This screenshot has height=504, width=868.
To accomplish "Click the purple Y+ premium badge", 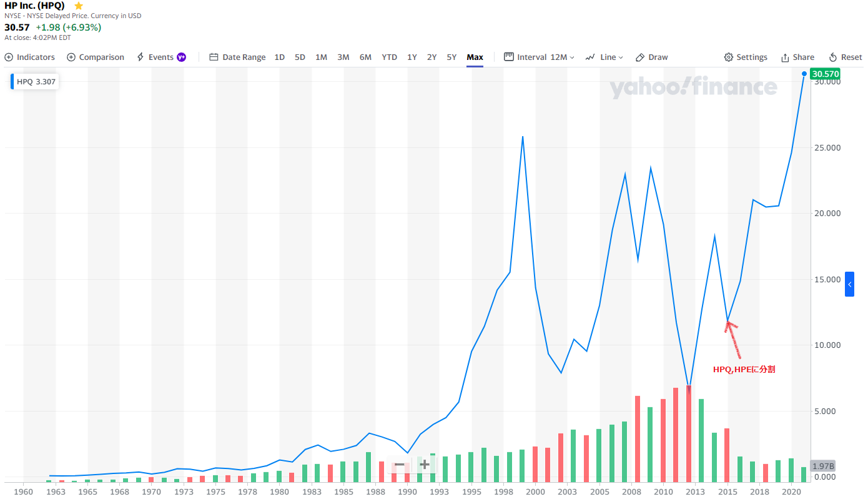I will click(181, 57).
